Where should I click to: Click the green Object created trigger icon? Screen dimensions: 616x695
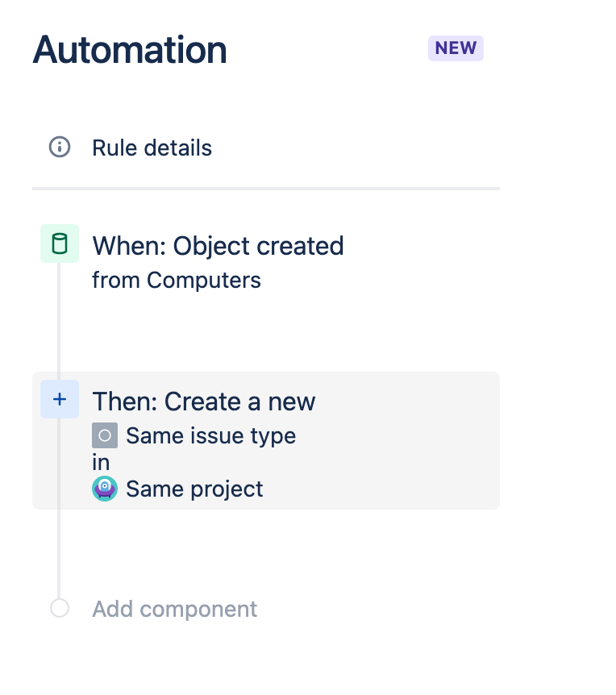tap(60, 243)
